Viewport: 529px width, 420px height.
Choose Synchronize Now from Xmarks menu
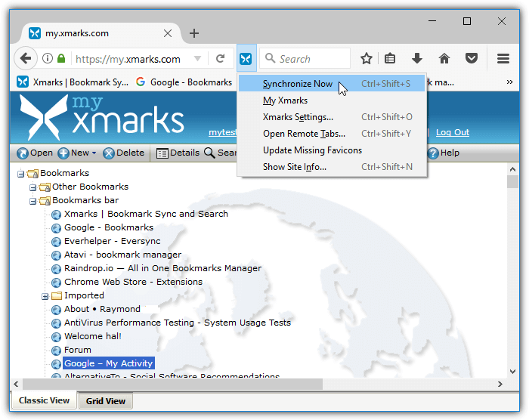(297, 84)
